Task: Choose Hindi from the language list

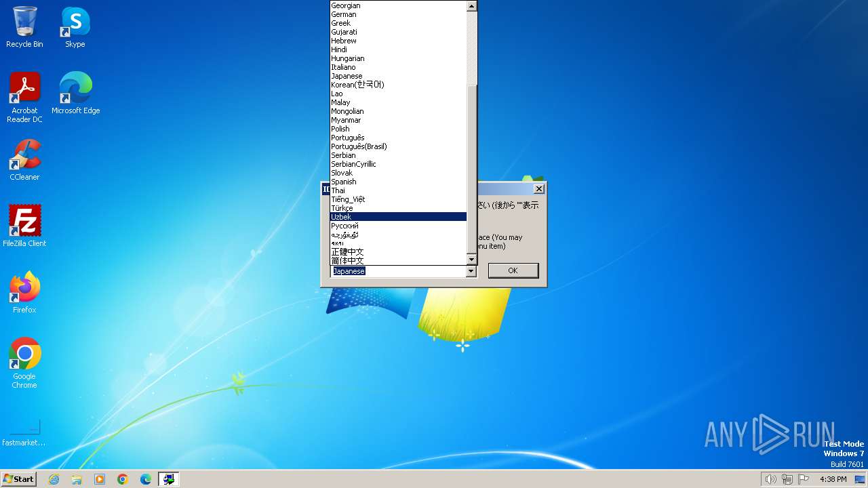Action: pyautogui.click(x=398, y=49)
